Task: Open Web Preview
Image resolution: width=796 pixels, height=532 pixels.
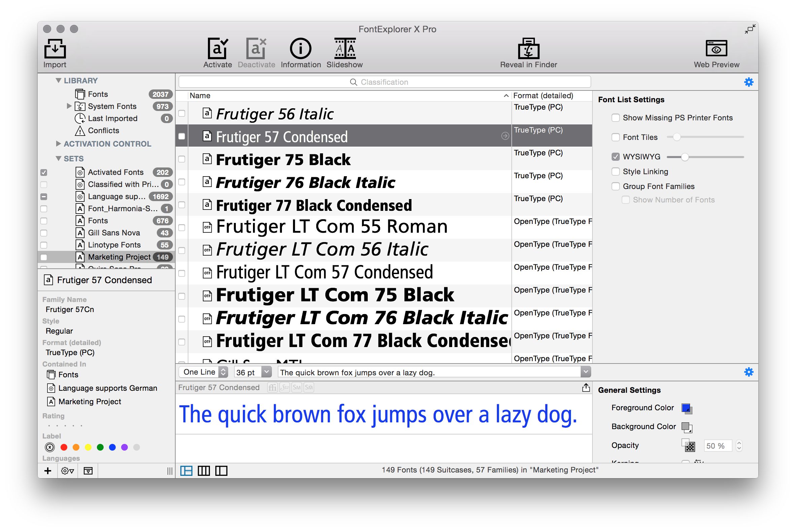Action: point(716,49)
